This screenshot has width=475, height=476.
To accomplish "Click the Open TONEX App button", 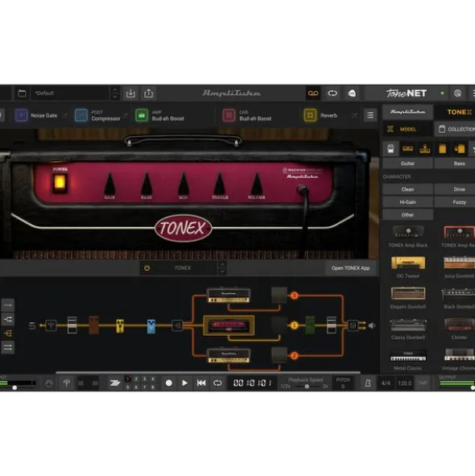I will click(350, 268).
